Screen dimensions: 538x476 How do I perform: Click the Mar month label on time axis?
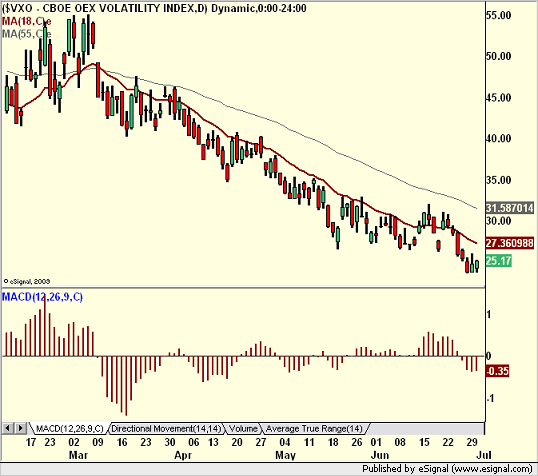[x=78, y=455]
